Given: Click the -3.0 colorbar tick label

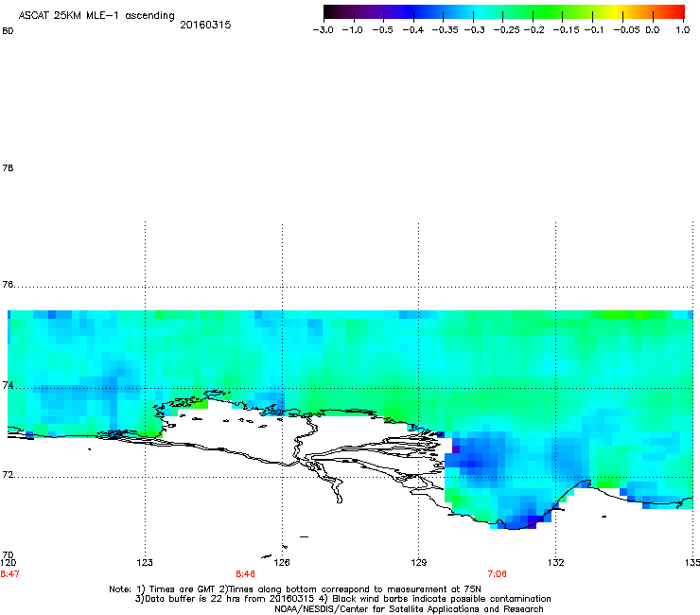Looking at the screenshot, I should (x=324, y=30).
